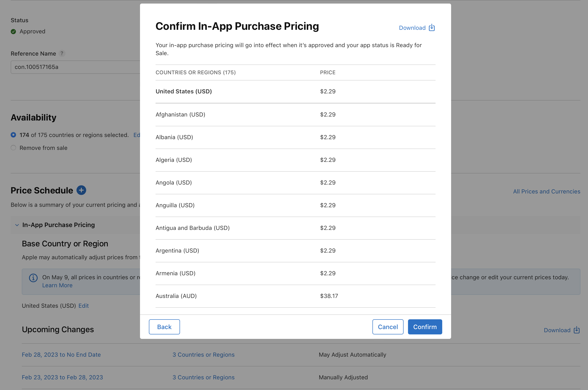Collapse the In-App Purchase Pricing section

[17, 225]
